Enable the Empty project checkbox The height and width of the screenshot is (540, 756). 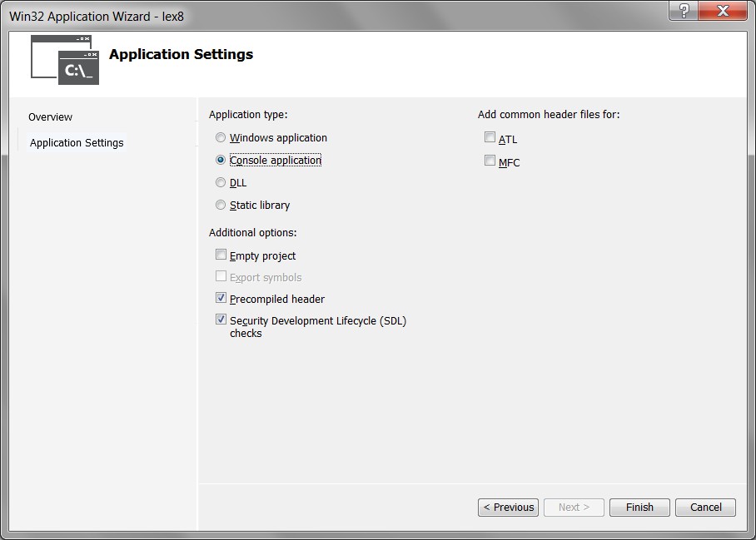click(x=221, y=255)
